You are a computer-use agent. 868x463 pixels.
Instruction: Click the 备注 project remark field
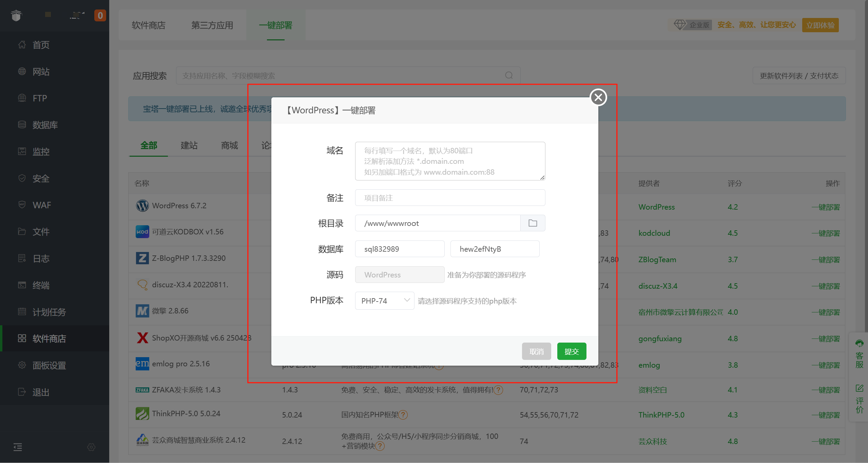(450, 198)
